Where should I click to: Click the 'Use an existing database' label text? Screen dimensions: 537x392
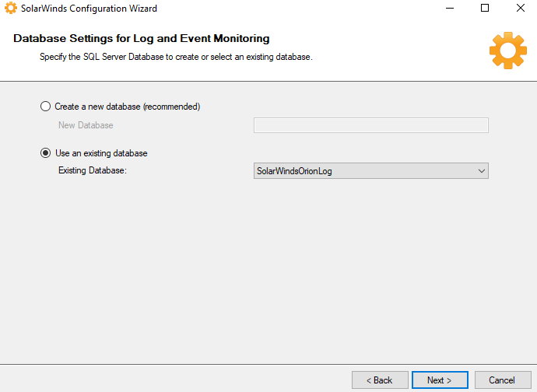(x=101, y=153)
